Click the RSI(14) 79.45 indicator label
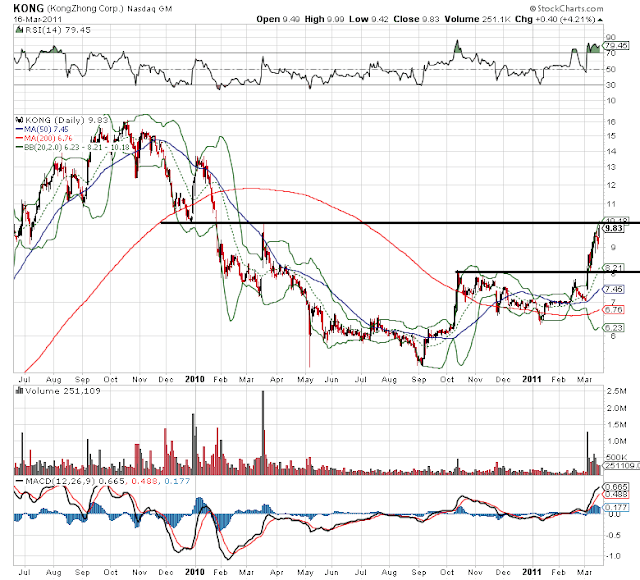This screenshot has width=640, height=580. pos(57,30)
